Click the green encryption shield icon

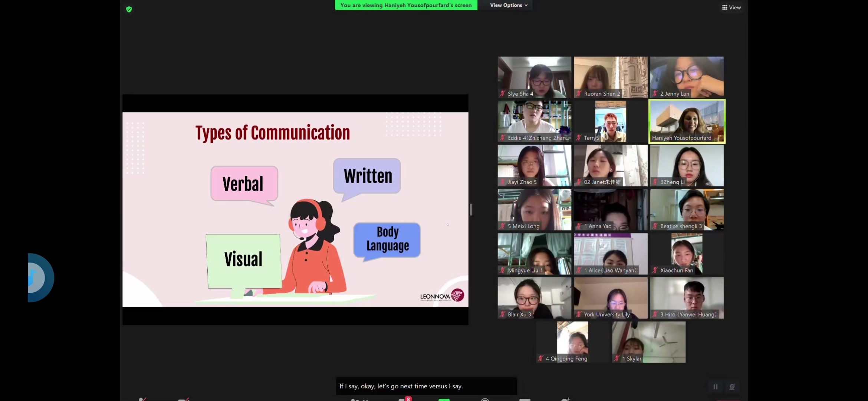[129, 9]
